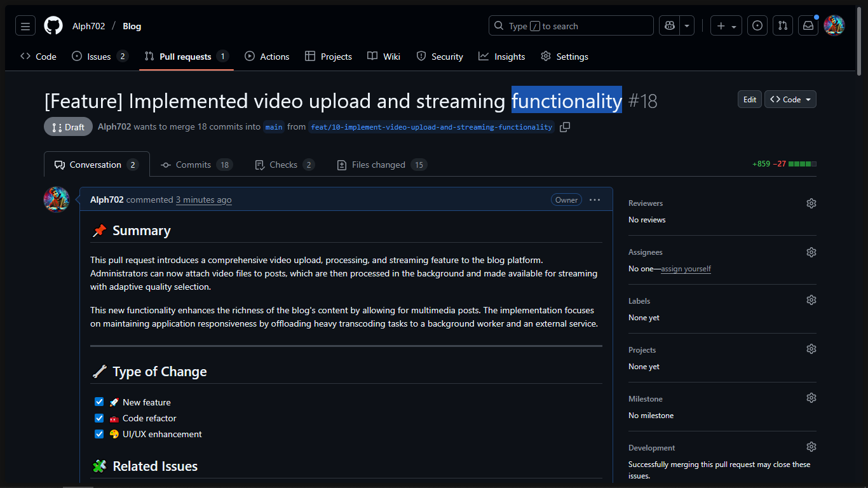Viewport: 868px width, 488px height.
Task: Open the Copilot chat icon
Action: point(669,26)
